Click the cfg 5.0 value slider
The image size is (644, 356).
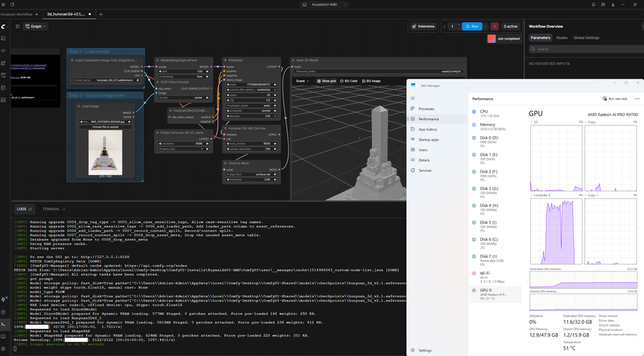coord(251,100)
